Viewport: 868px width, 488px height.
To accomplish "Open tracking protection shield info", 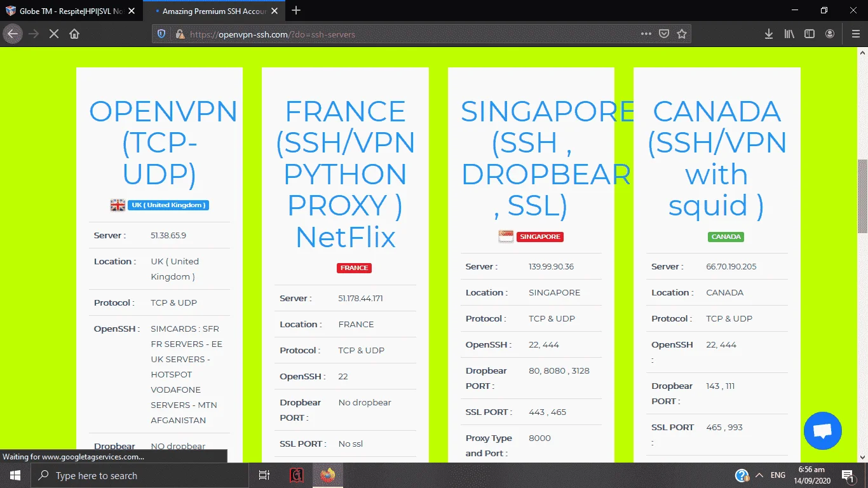I will click(x=161, y=34).
